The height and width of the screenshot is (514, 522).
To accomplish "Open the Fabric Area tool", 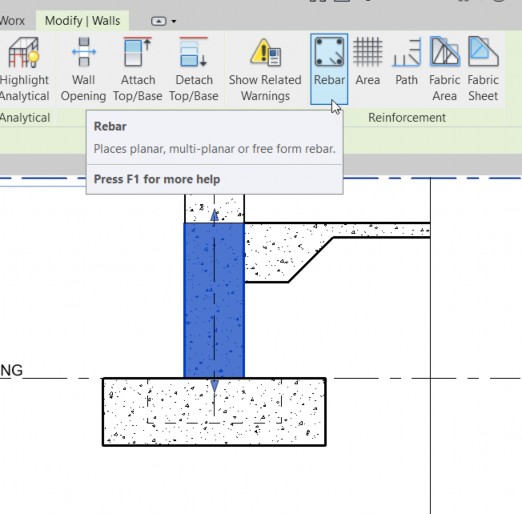I will 444,69.
